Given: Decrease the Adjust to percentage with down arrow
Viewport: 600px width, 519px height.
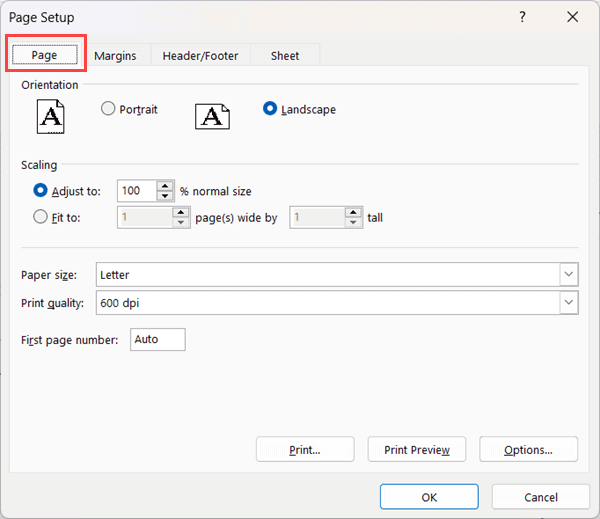Looking at the screenshot, I should point(165,195).
